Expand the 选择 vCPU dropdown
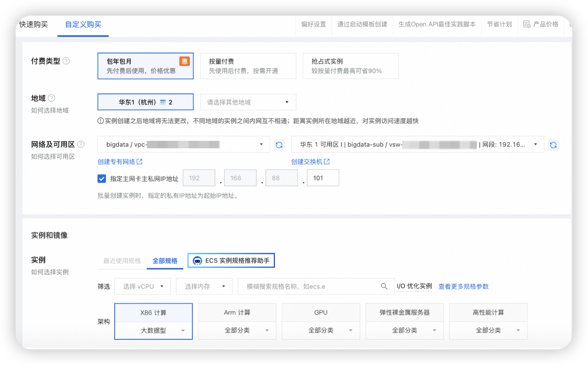 tap(142, 286)
